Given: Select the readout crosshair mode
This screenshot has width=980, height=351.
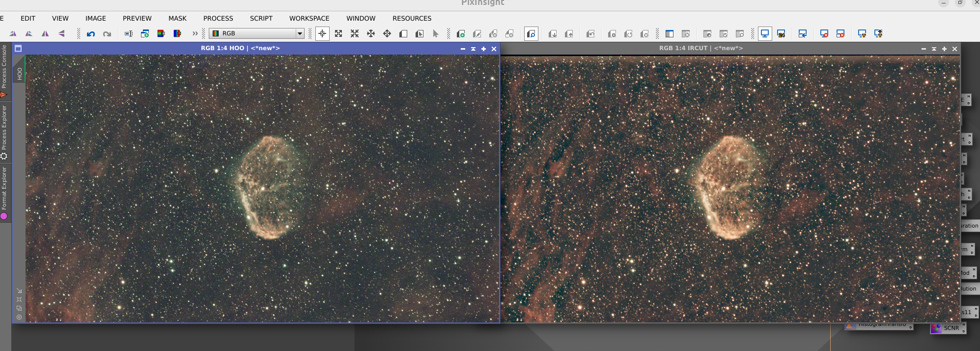Looking at the screenshot, I should point(322,34).
